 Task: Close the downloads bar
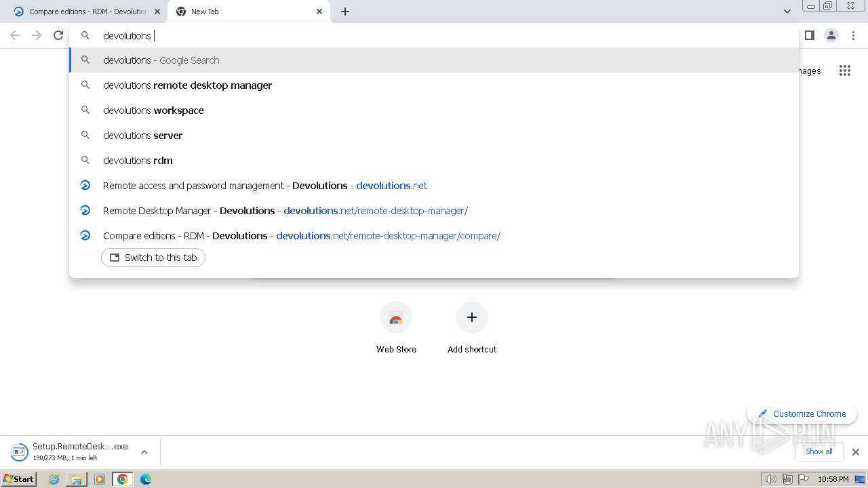coord(856,452)
